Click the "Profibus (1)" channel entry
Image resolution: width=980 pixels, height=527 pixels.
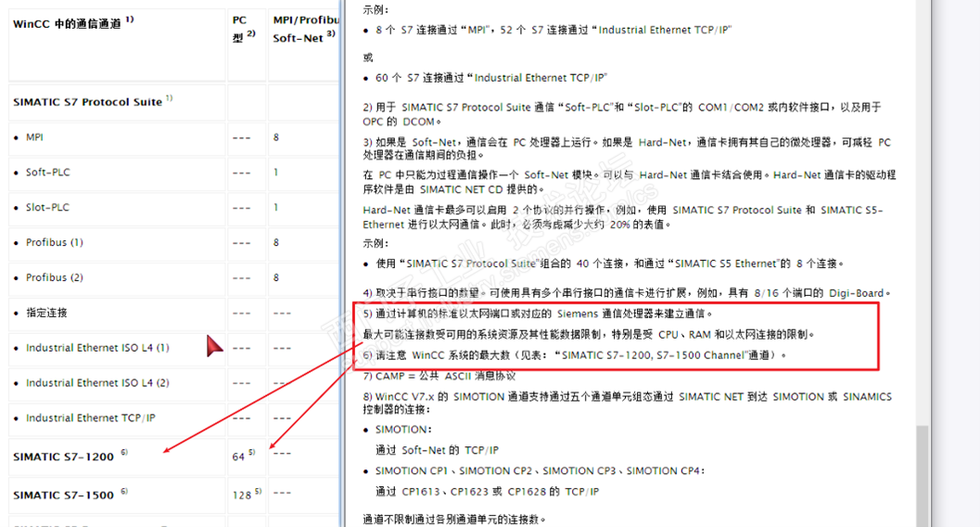pos(55,242)
